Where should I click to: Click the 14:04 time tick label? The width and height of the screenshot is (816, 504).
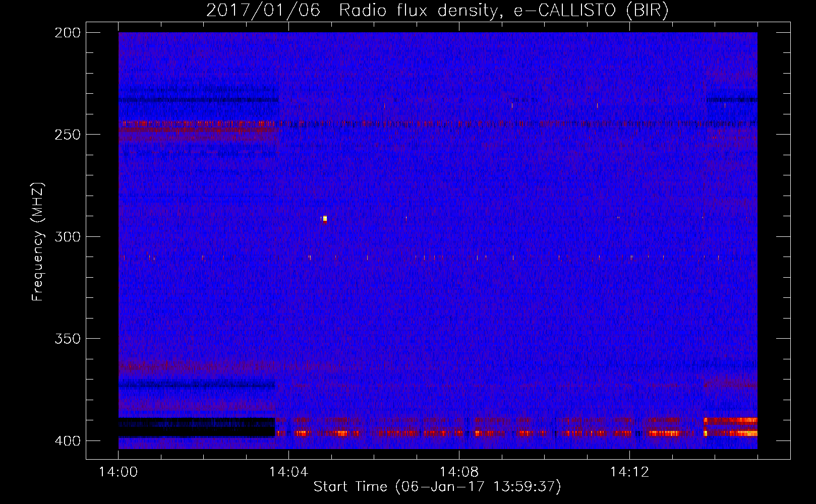pyautogui.click(x=288, y=472)
